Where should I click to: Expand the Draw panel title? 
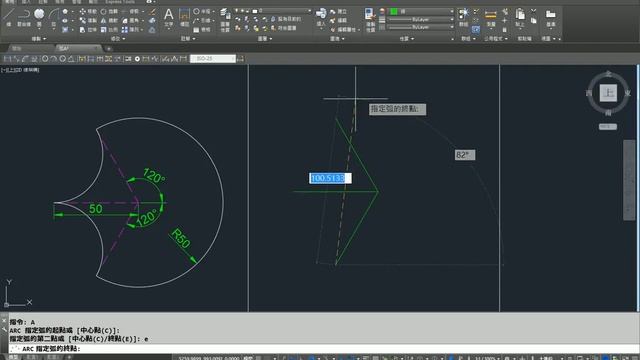coord(39,39)
